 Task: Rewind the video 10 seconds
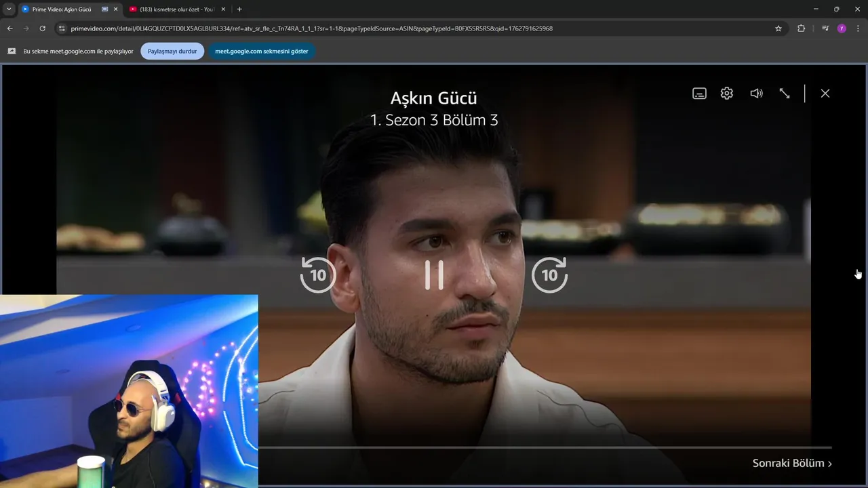(318, 274)
